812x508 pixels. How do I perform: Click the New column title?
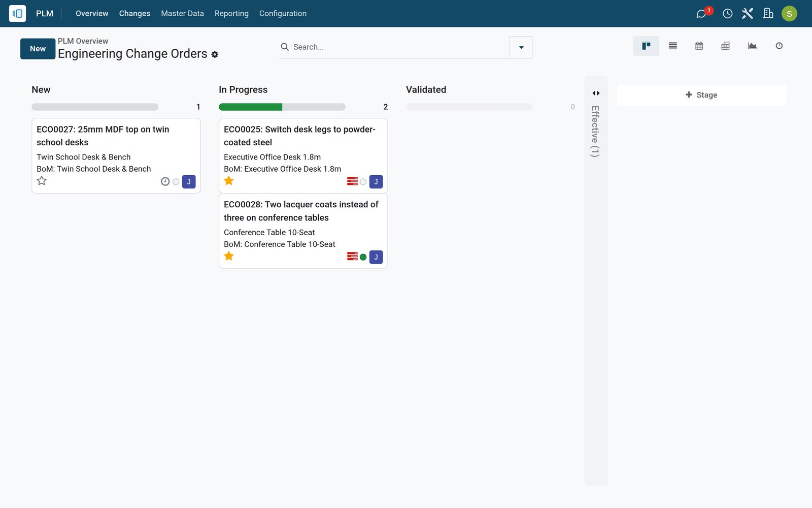pyautogui.click(x=41, y=90)
